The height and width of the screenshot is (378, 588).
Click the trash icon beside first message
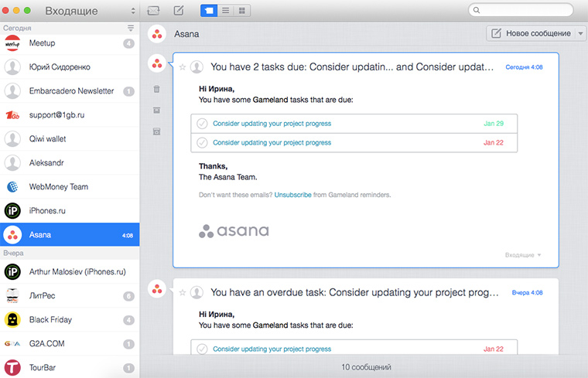[x=157, y=89]
